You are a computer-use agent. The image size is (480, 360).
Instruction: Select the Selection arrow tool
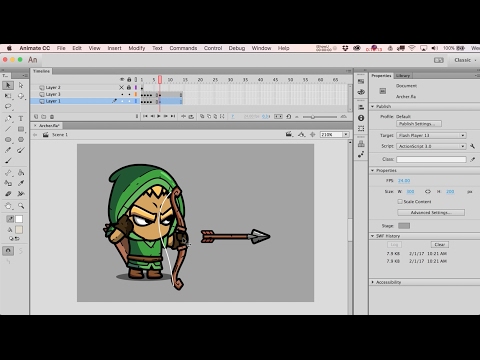tap(8, 85)
